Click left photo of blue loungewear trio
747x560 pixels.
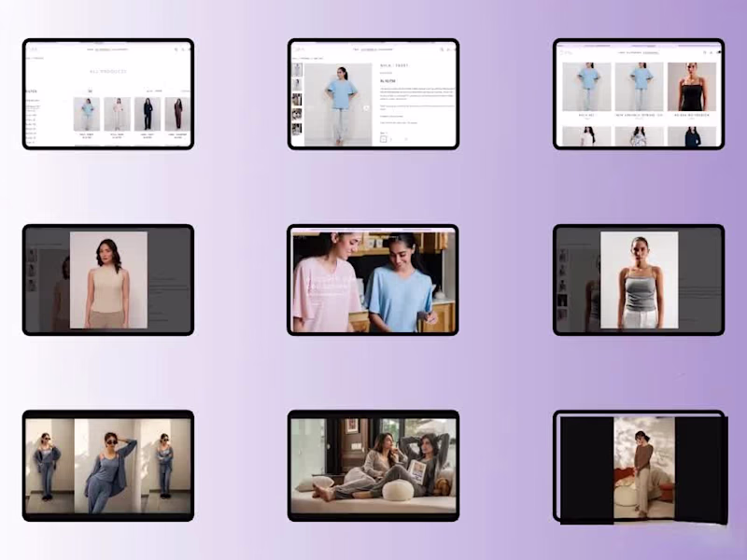coord(49,466)
